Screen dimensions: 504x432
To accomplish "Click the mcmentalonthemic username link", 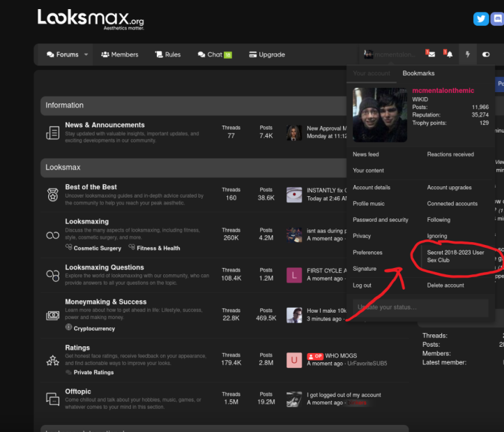I will click(x=443, y=91).
